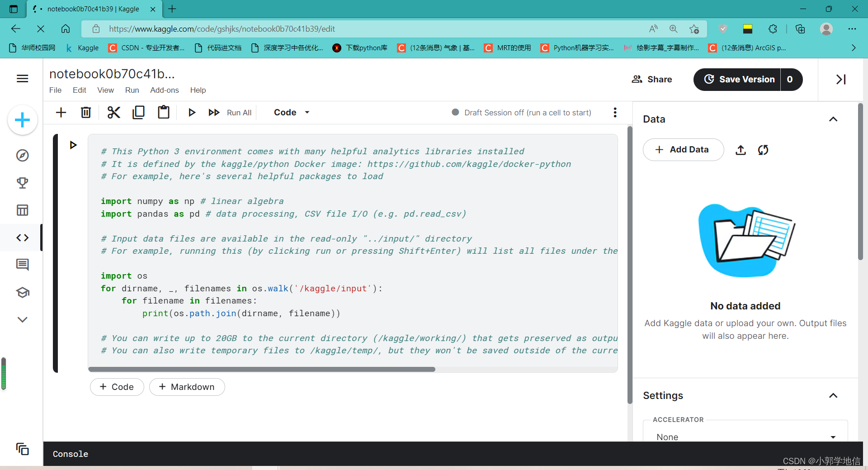Image resolution: width=868 pixels, height=470 pixels.
Task: Open browser settings and more menu
Action: pos(852,29)
